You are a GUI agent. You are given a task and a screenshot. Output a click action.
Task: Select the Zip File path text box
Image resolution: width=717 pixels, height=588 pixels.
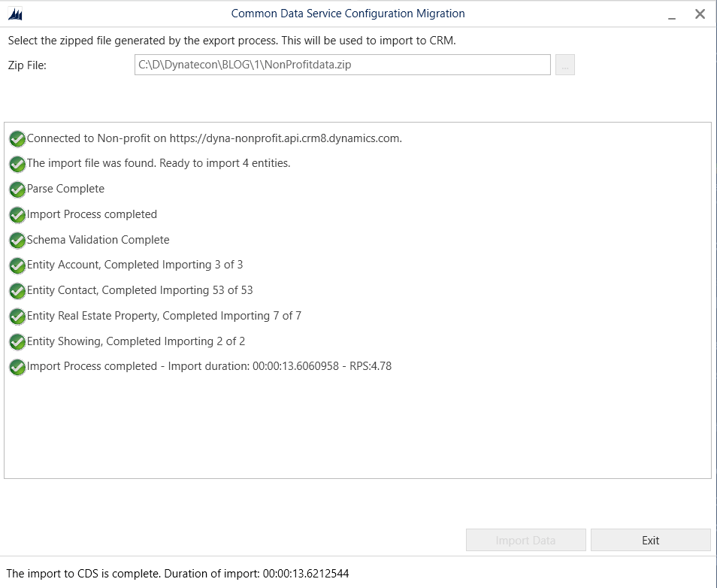pyautogui.click(x=343, y=65)
